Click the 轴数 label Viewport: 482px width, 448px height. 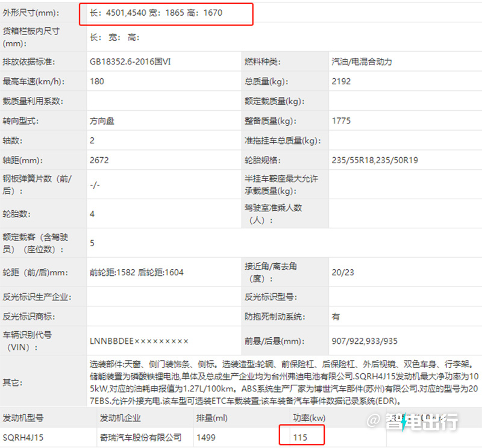pos(12,140)
